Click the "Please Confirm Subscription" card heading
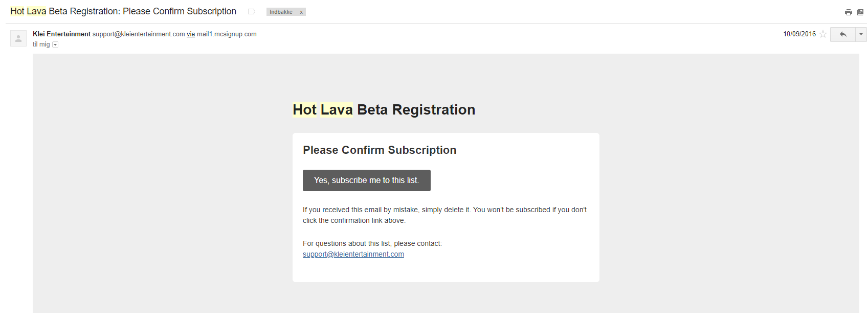The height and width of the screenshot is (319, 868). pyautogui.click(x=379, y=150)
